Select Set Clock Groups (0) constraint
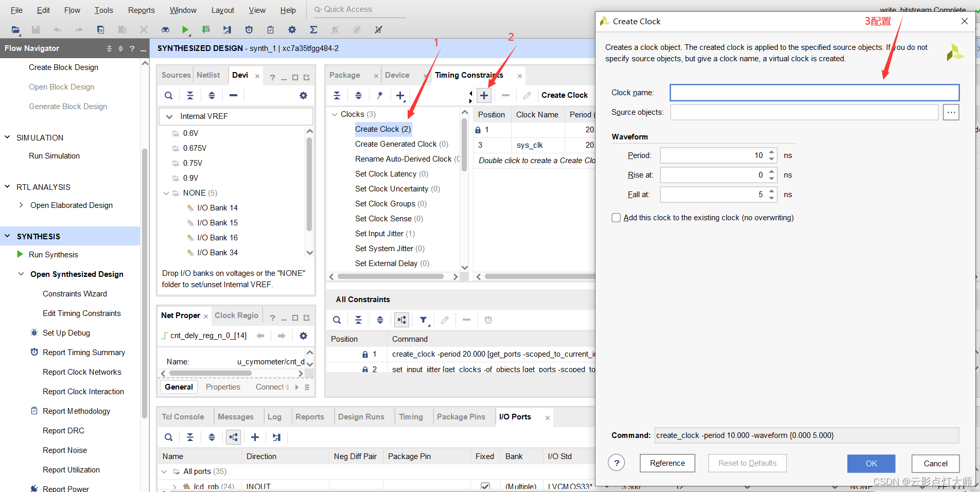Image resolution: width=980 pixels, height=492 pixels. coord(391,204)
